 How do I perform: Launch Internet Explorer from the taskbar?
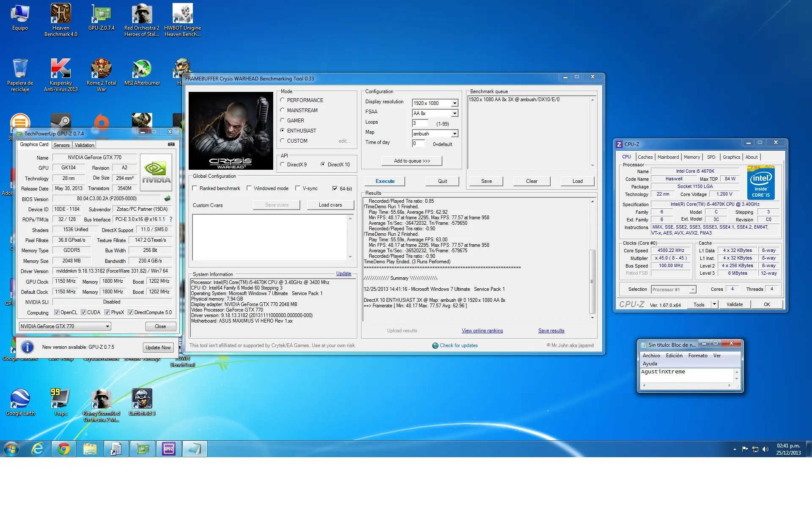[x=38, y=449]
